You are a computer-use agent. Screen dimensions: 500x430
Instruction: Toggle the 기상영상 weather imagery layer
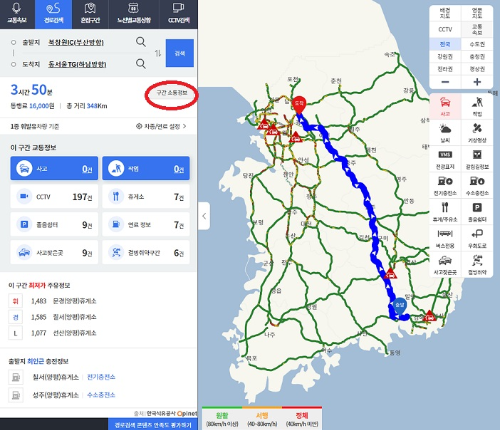[x=477, y=132]
